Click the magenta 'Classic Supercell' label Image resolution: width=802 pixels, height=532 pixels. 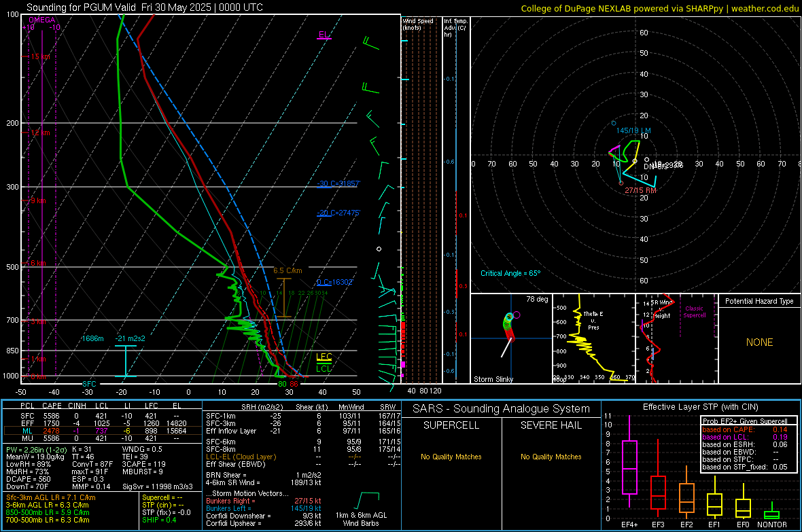(x=694, y=312)
